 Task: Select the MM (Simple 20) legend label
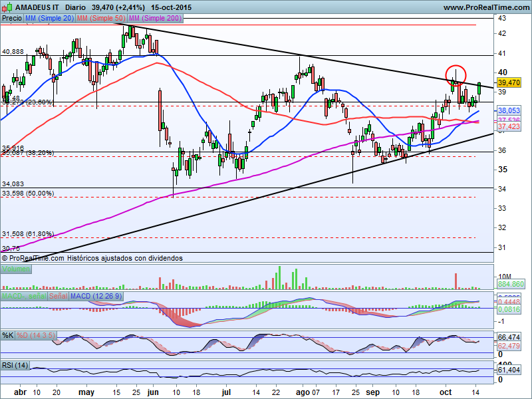pyautogui.click(x=49, y=19)
